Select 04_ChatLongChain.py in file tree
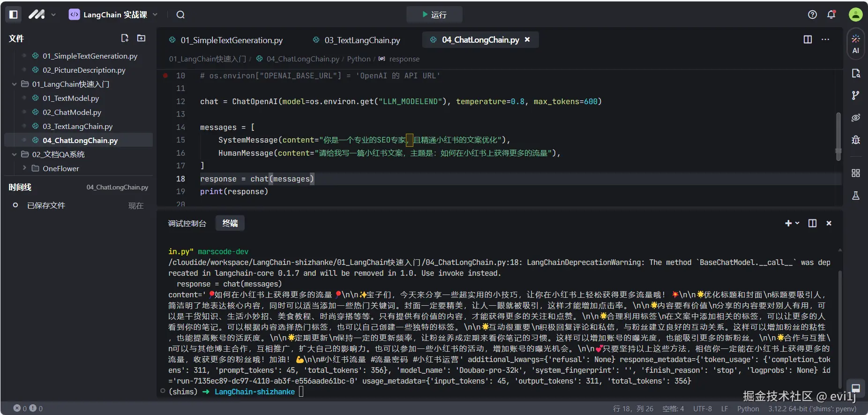 tap(79, 140)
